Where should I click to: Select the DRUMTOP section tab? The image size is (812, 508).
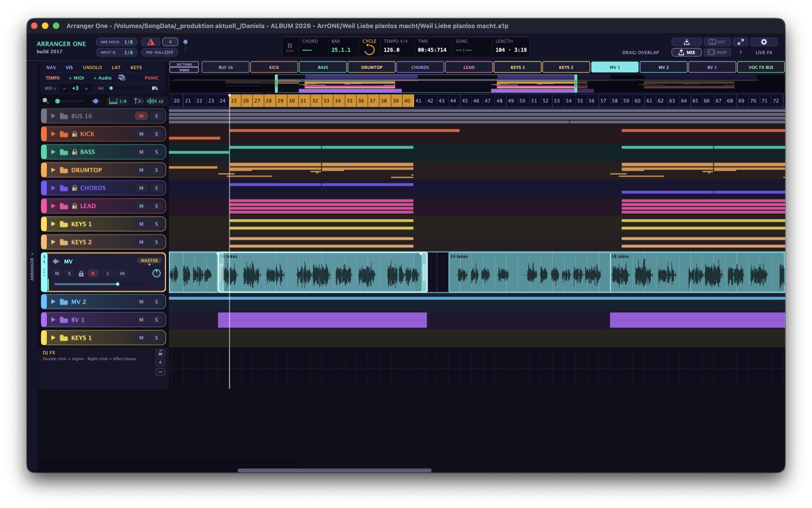click(x=371, y=67)
